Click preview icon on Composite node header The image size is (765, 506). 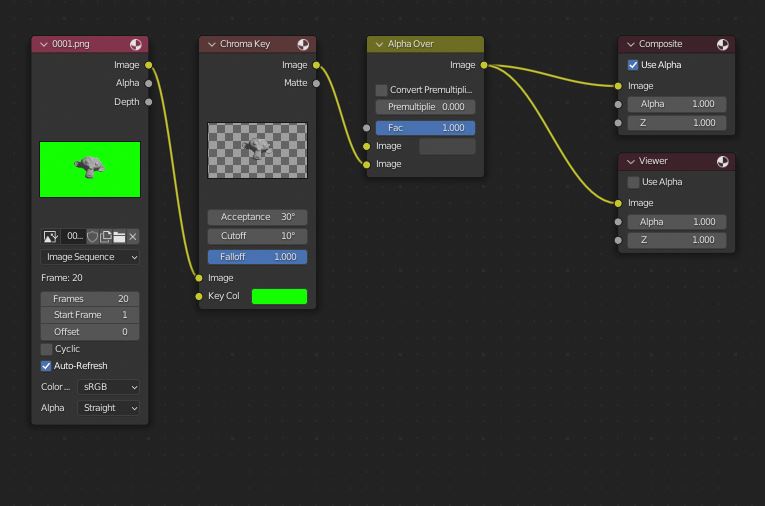click(x=722, y=44)
